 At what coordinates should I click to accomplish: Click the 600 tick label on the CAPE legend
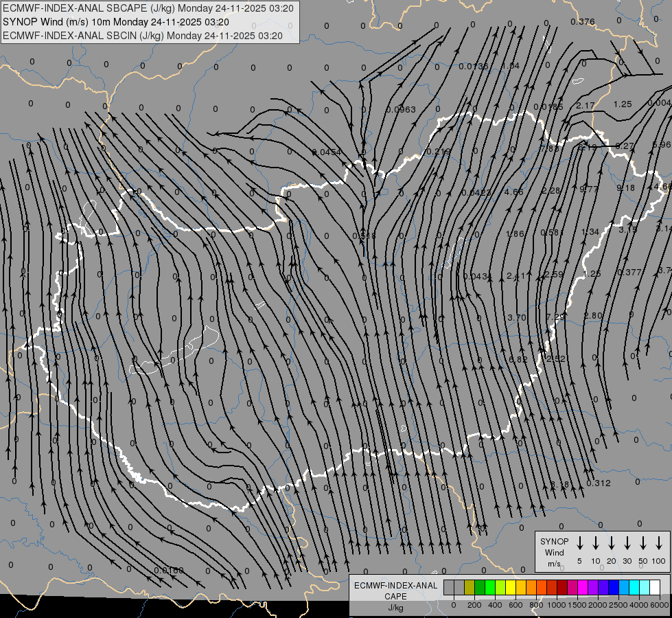click(515, 605)
